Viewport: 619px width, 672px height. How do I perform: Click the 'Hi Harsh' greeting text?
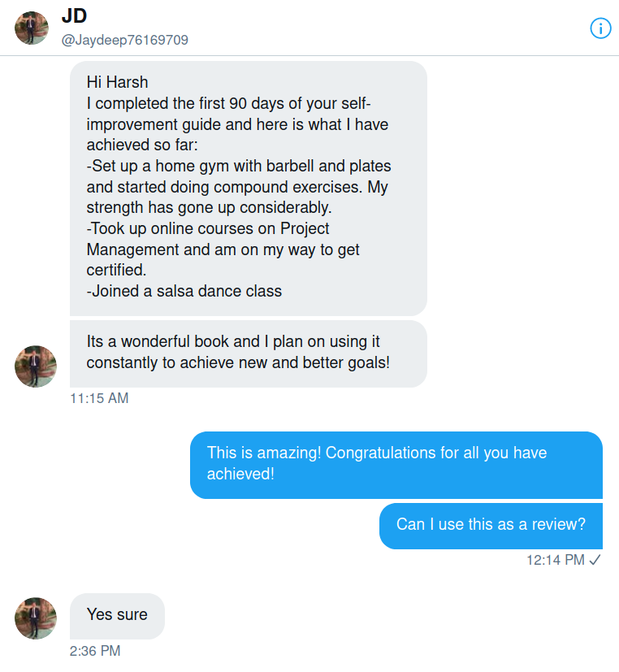(x=118, y=82)
